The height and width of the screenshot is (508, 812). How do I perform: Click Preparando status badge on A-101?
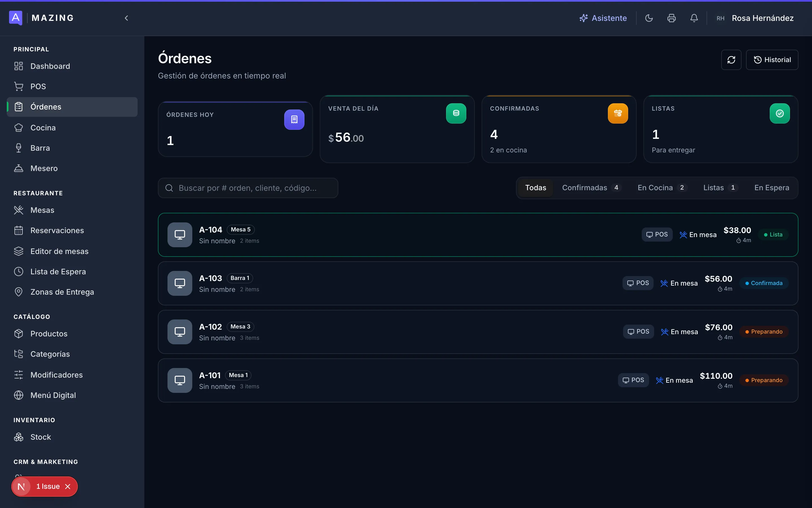pyautogui.click(x=764, y=380)
